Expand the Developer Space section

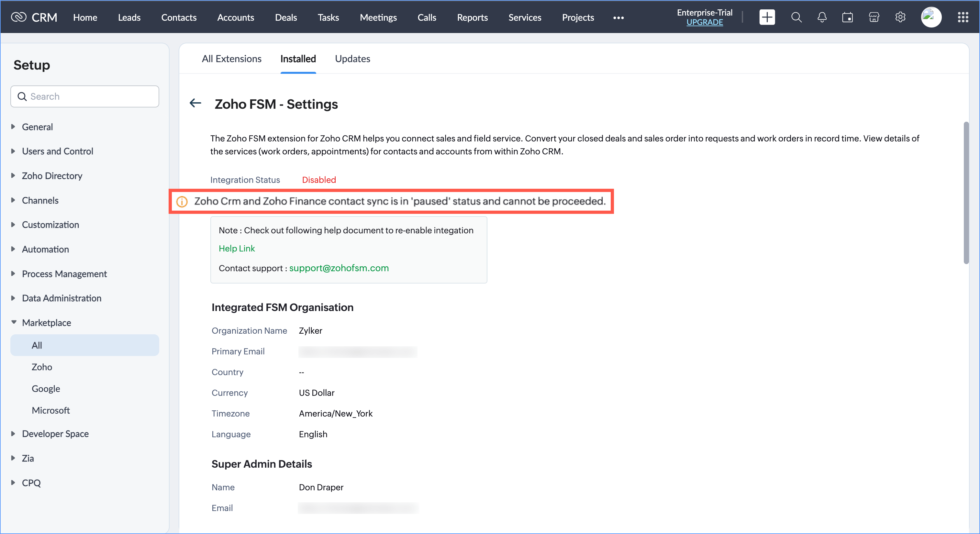pos(55,434)
